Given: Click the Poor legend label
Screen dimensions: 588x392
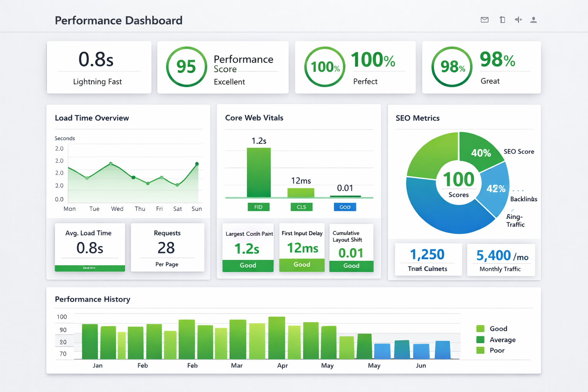Looking at the screenshot, I should pyautogui.click(x=497, y=350).
